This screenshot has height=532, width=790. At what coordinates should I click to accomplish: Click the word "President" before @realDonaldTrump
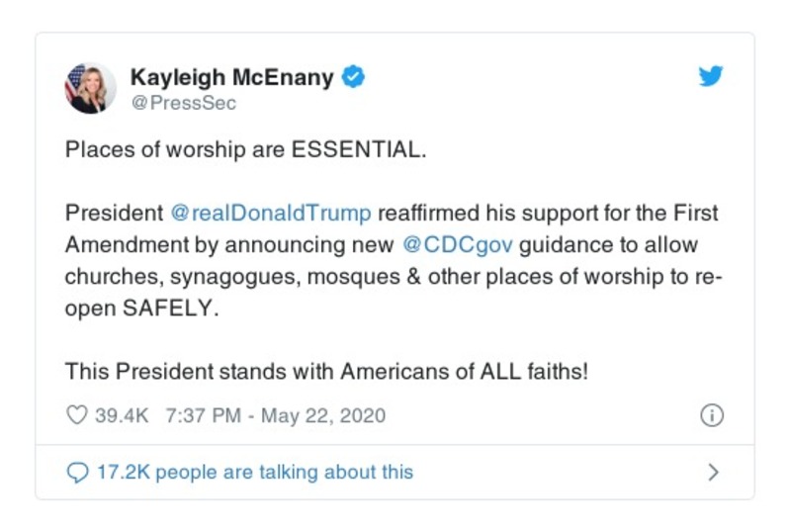pyautogui.click(x=113, y=214)
